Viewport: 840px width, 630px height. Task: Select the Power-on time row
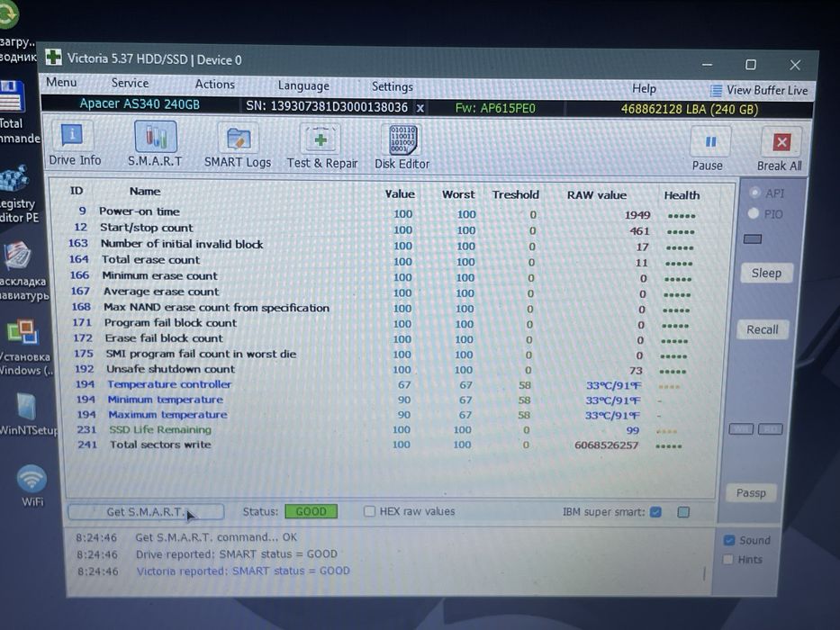coord(384,213)
